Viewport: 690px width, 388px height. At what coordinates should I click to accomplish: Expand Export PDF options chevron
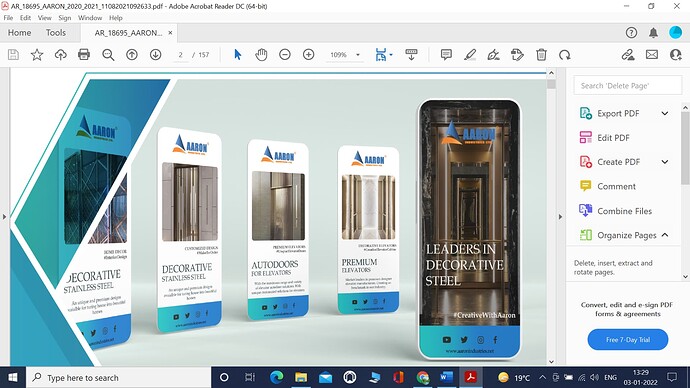point(664,113)
